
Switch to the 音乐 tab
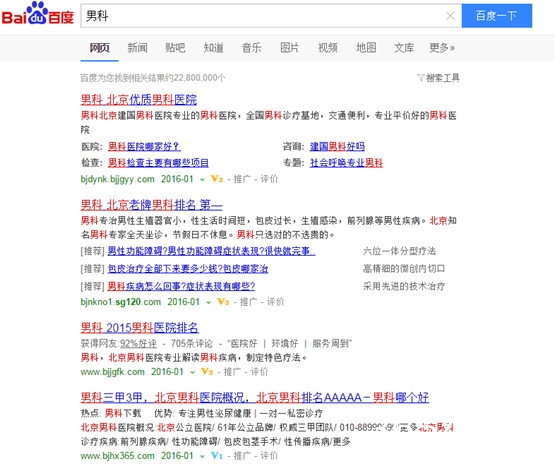point(252,48)
